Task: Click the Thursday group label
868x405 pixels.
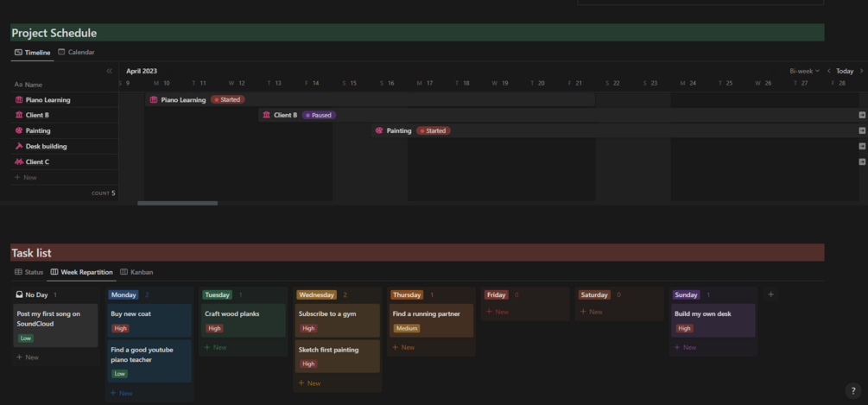Action: [407, 294]
